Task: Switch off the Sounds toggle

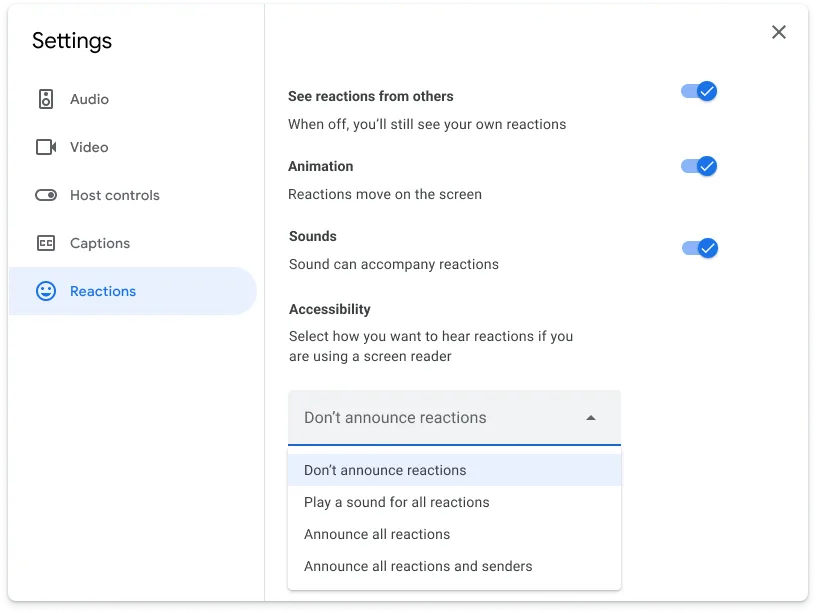Action: point(699,248)
